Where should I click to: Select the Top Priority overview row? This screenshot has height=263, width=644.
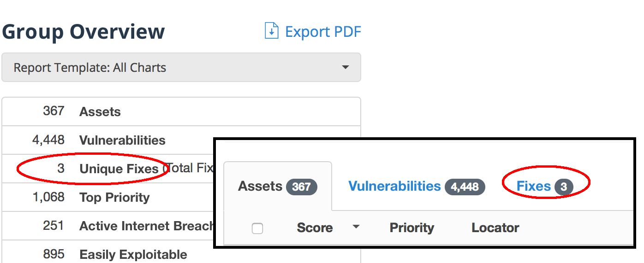108,197
